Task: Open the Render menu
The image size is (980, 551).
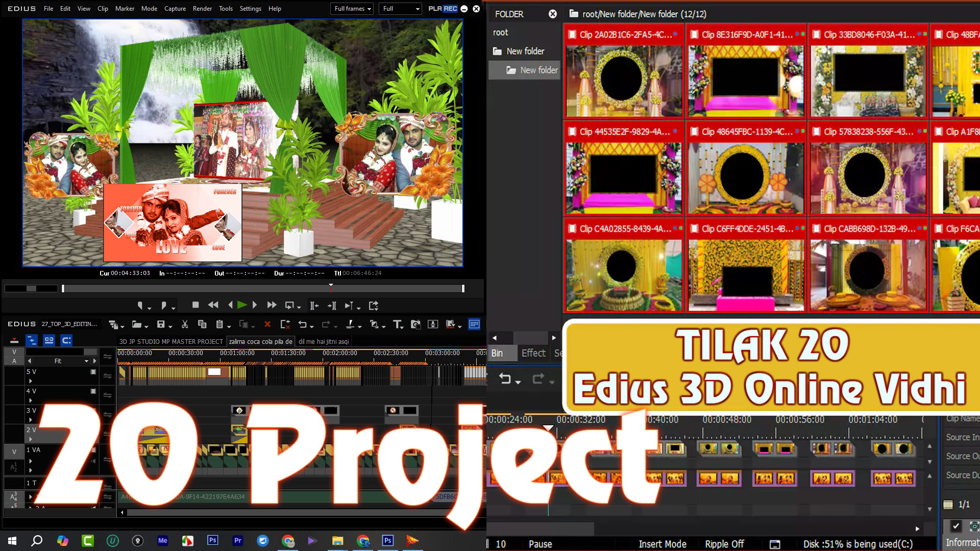Action: [x=202, y=9]
